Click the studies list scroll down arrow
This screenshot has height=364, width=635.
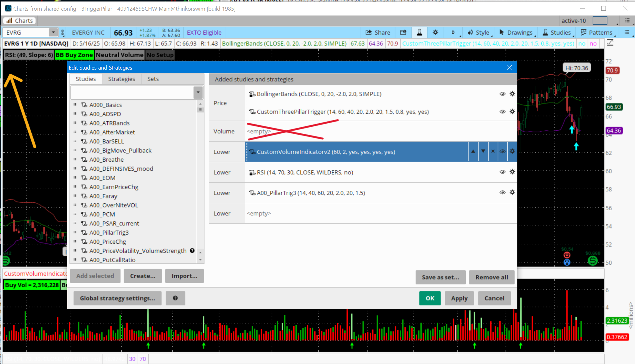click(x=200, y=260)
